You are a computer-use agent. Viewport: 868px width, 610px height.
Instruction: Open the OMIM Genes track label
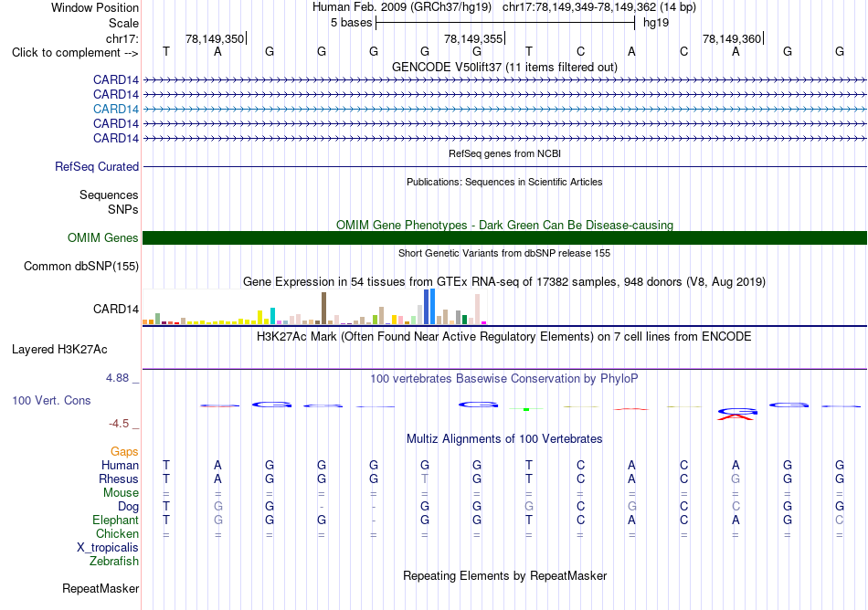(103, 237)
